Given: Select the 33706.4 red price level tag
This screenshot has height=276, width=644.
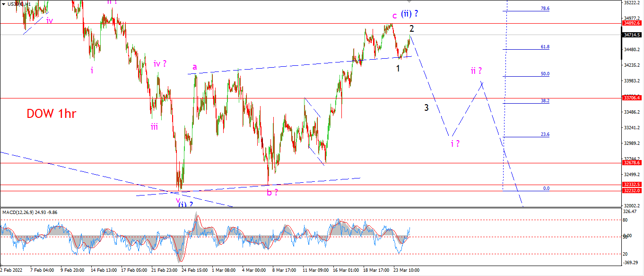Looking at the screenshot, I should pos(632,98).
